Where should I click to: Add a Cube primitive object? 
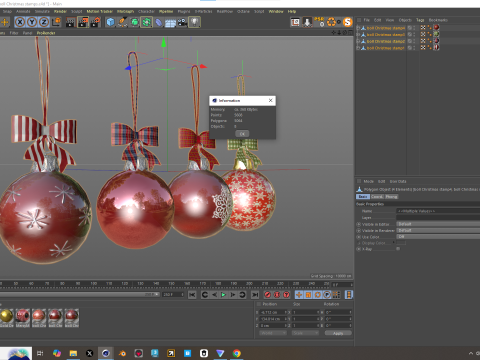coord(110,22)
